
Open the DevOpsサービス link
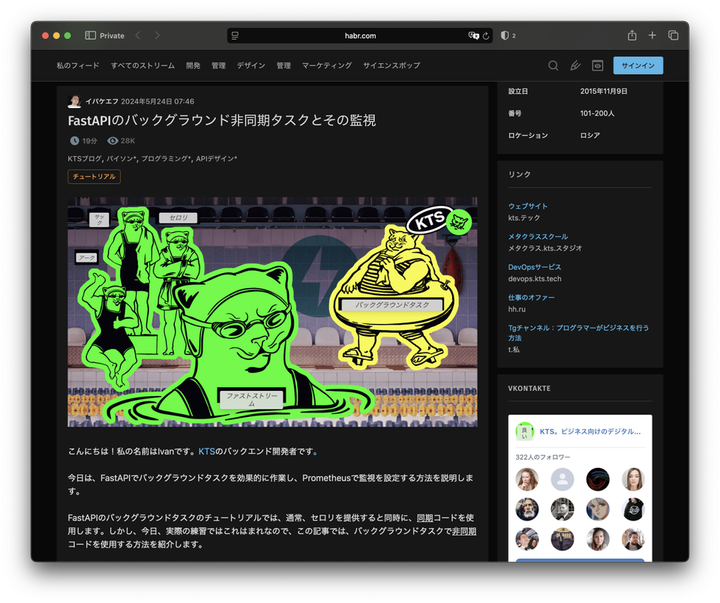tap(534, 267)
